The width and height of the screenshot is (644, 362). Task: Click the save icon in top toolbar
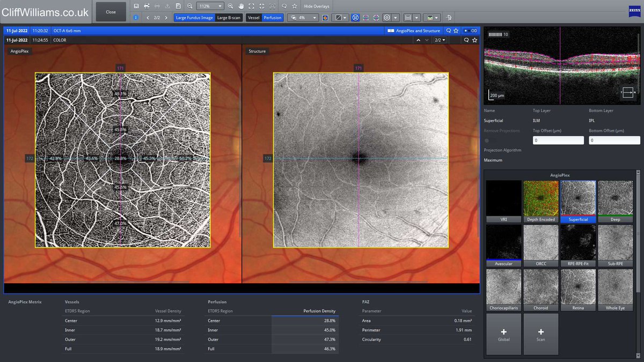click(x=137, y=6)
